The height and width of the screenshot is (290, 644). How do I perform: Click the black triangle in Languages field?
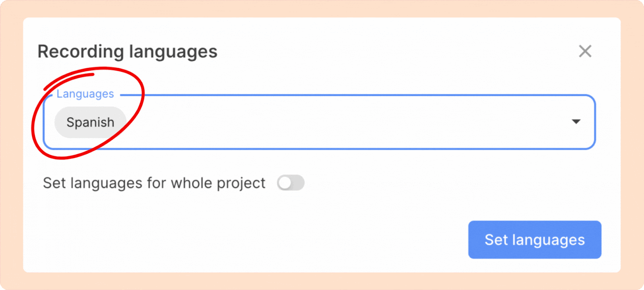click(x=576, y=122)
